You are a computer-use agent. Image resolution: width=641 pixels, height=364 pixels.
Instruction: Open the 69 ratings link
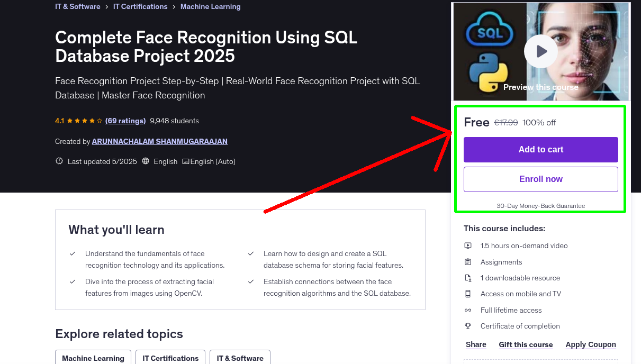[125, 121]
